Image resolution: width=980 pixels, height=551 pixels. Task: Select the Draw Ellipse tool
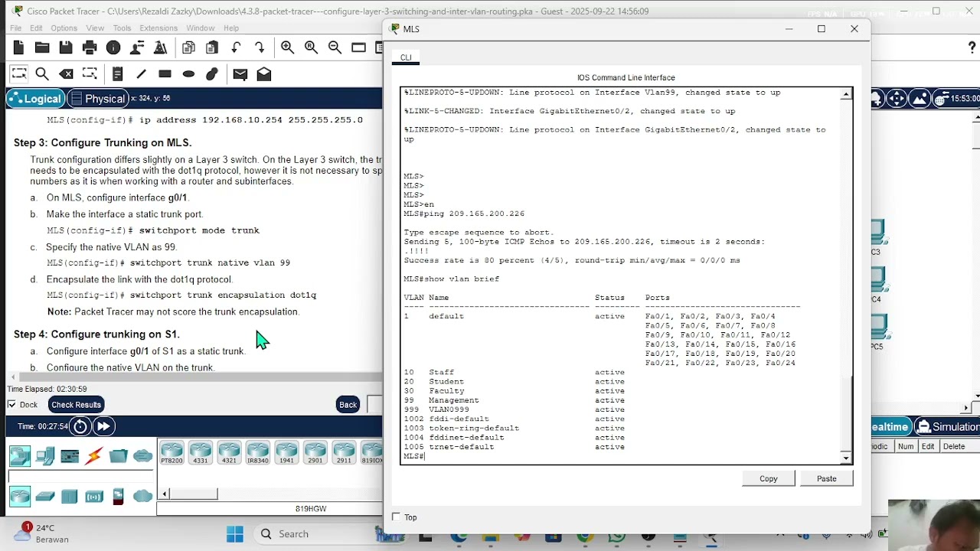pyautogui.click(x=188, y=74)
